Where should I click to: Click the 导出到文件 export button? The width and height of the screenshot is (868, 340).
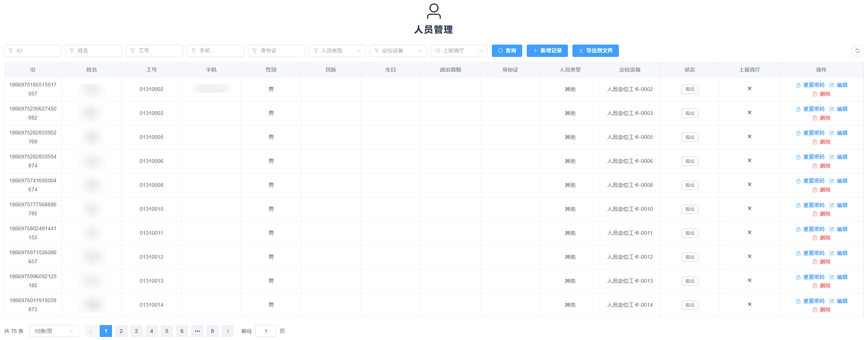[595, 51]
